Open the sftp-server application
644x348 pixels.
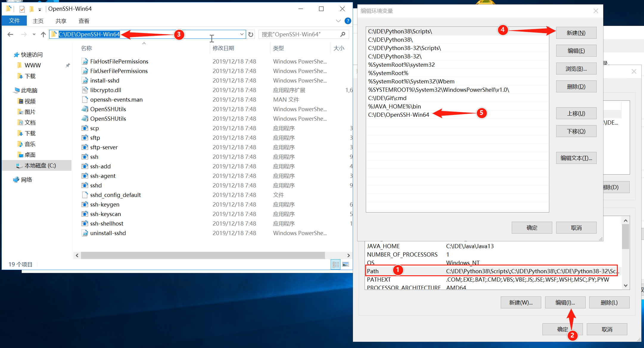point(103,147)
